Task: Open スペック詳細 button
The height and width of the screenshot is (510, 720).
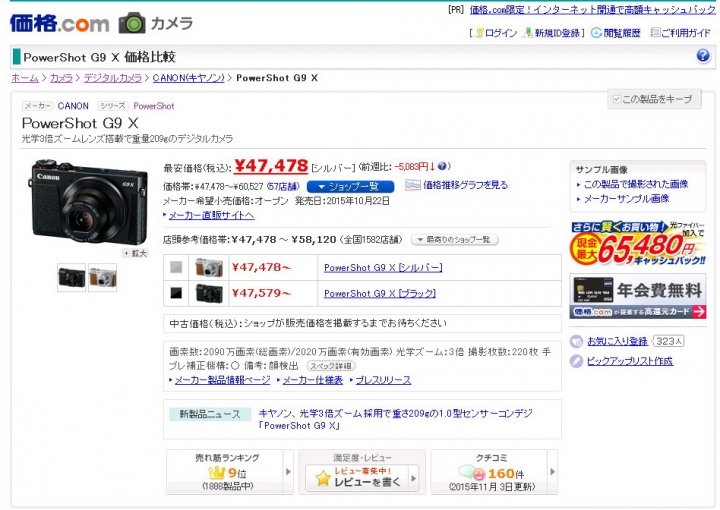Action: pyautogui.click(x=331, y=366)
